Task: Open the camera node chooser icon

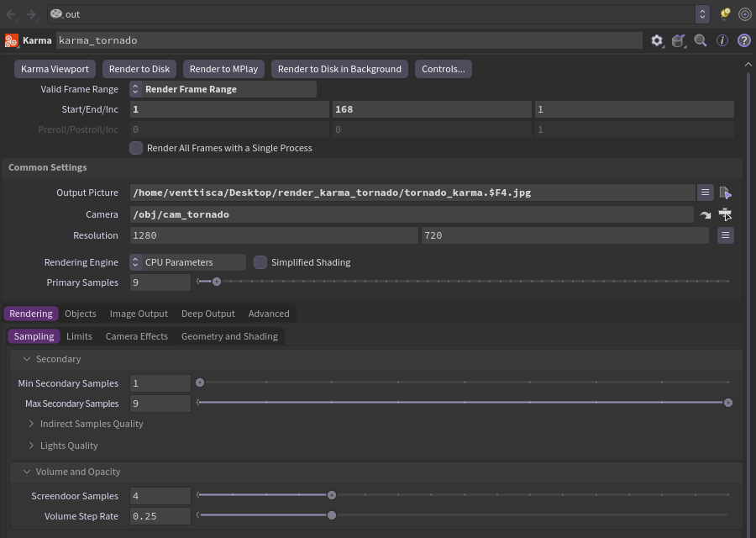Action: pyautogui.click(x=725, y=214)
